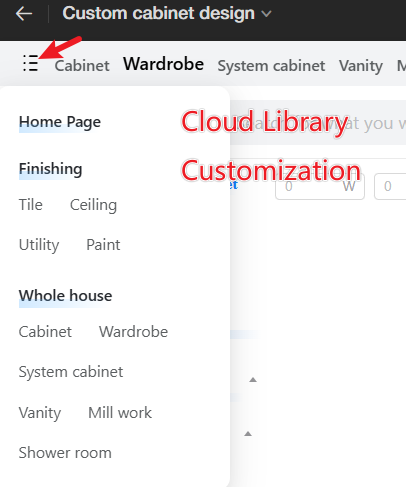The height and width of the screenshot is (487, 406).
Task: Select Paint under Finishing
Action: coord(103,245)
